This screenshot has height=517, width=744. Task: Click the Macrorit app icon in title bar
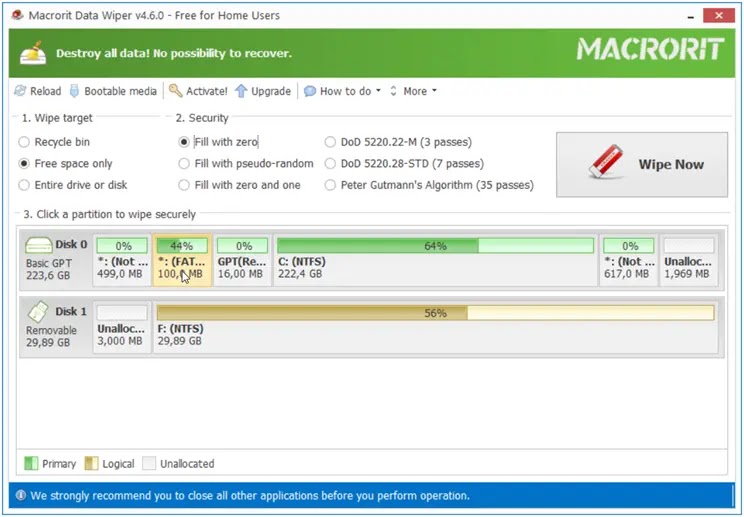click(17, 15)
